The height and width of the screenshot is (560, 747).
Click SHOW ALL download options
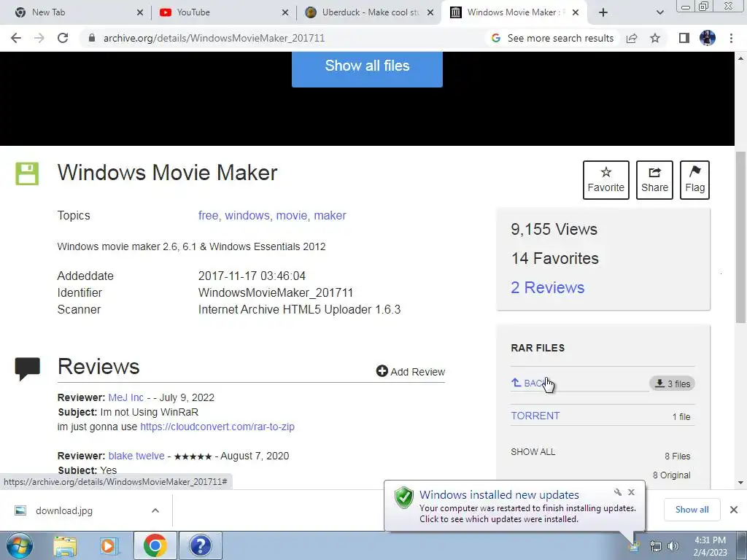pos(533,451)
